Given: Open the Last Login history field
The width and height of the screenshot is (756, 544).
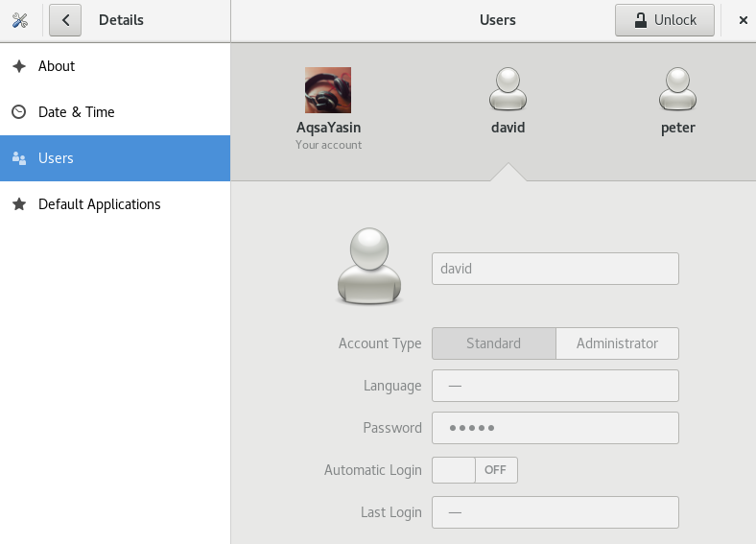Looking at the screenshot, I should 555,512.
